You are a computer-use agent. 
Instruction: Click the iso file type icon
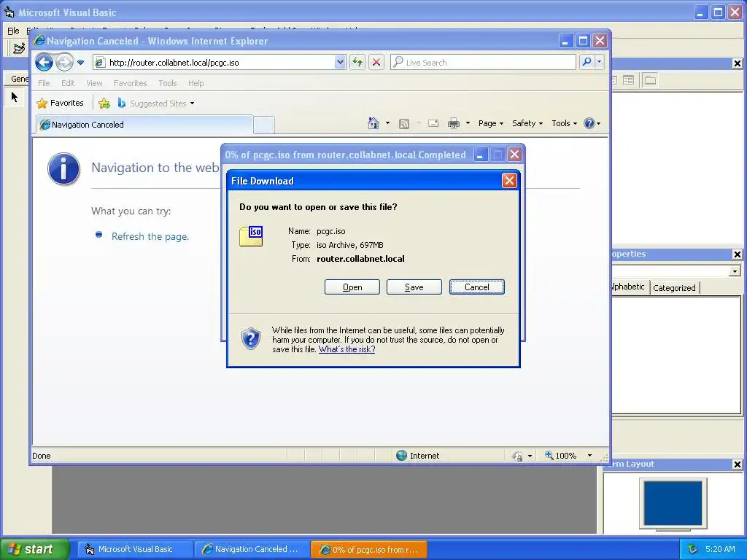point(251,236)
